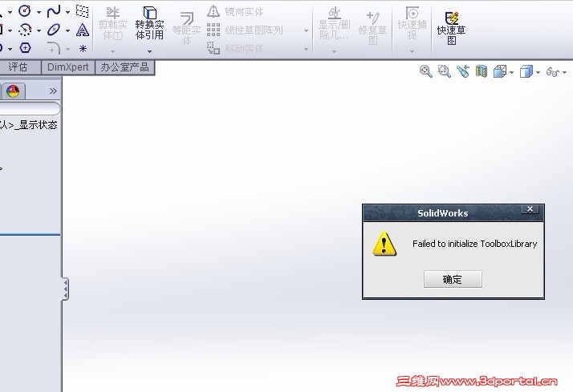Click the 快速草图 rapid sketch tool

(x=451, y=28)
